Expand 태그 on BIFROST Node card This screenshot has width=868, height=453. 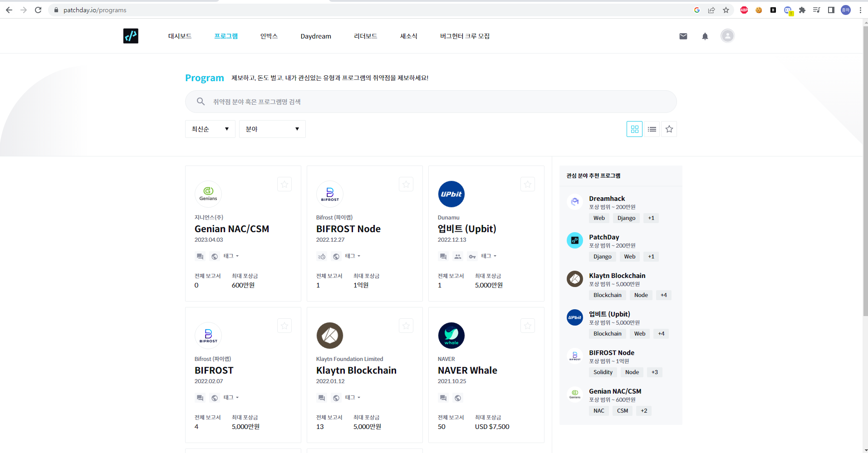[353, 256]
